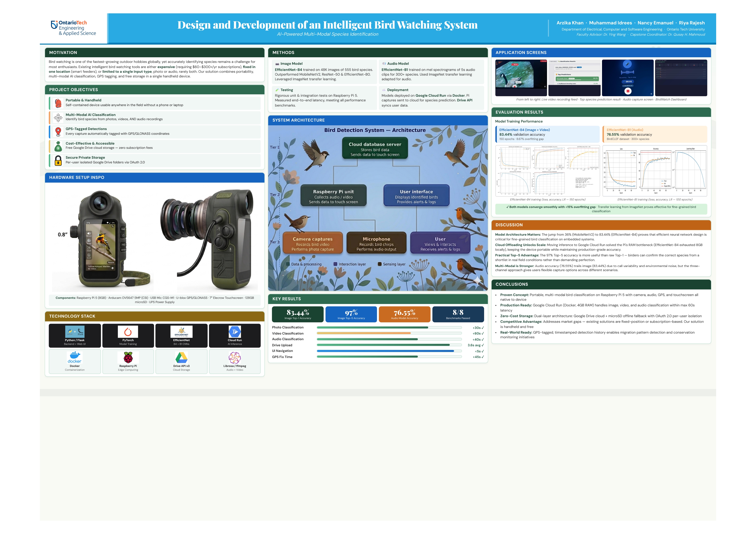Click the green money bag icon

point(58,146)
